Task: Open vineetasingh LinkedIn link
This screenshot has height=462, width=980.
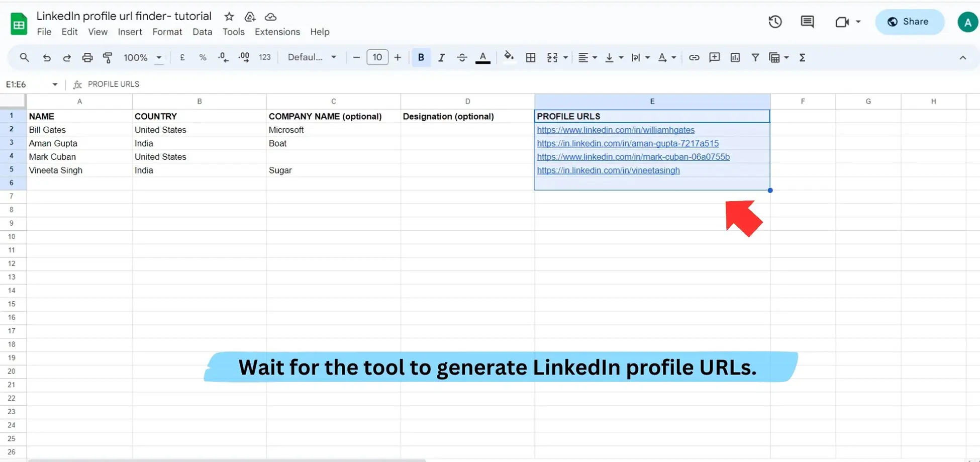Action: pyautogui.click(x=608, y=170)
